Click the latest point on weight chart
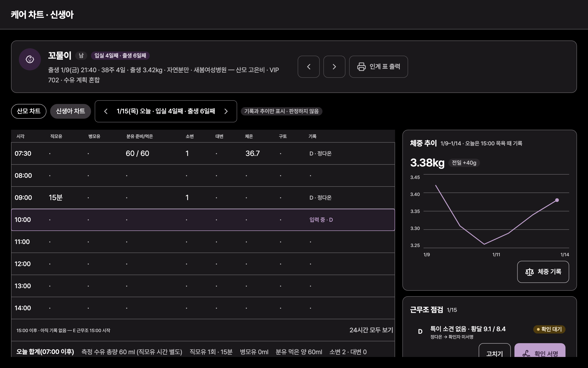Image resolution: width=588 pixels, height=368 pixels. (557, 200)
